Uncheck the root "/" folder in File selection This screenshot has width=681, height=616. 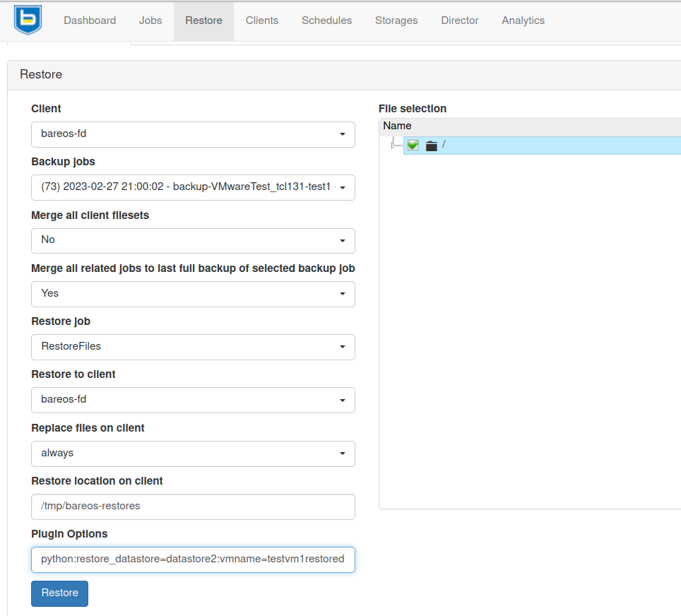tap(413, 145)
